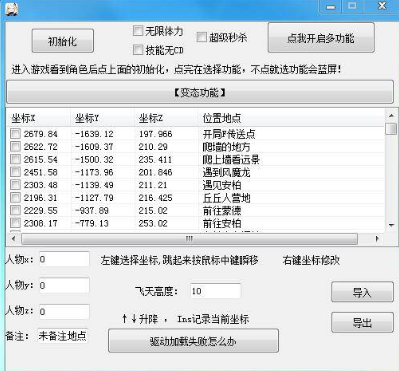Select the cell -937.89
399x371 pixels.
(92, 210)
